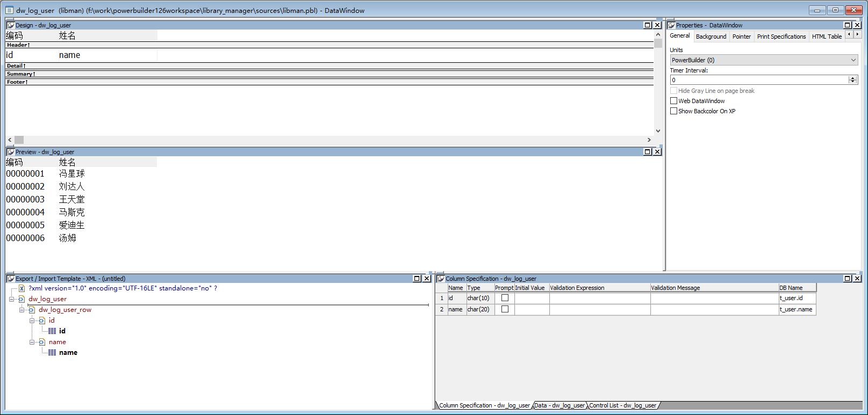
Task: Click the dw_log_user_row element icon
Action: coord(32,310)
